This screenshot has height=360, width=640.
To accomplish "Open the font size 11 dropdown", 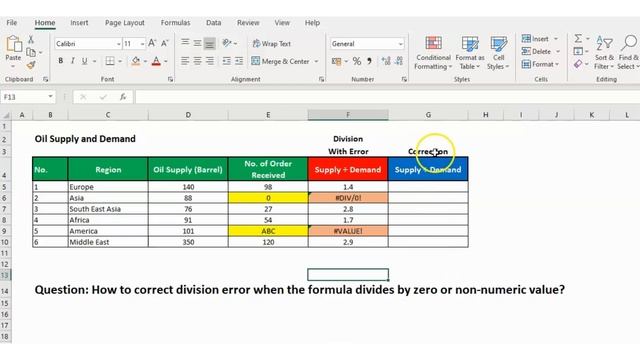I will click(x=142, y=44).
